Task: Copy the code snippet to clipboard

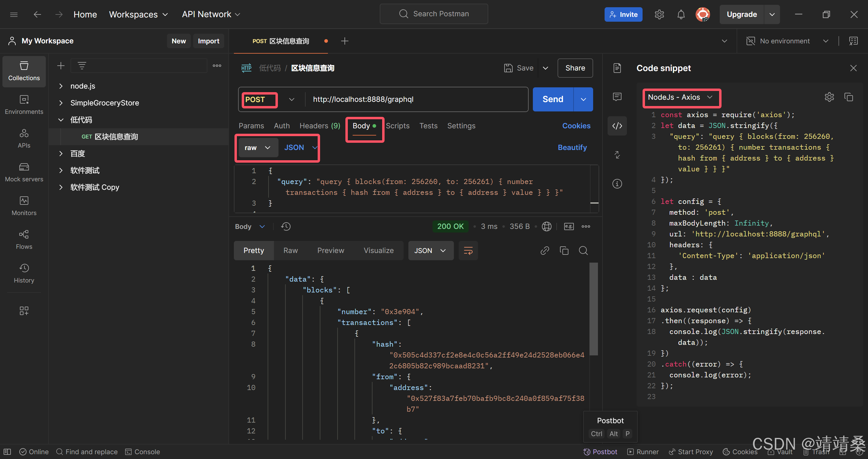Action: 848,97
